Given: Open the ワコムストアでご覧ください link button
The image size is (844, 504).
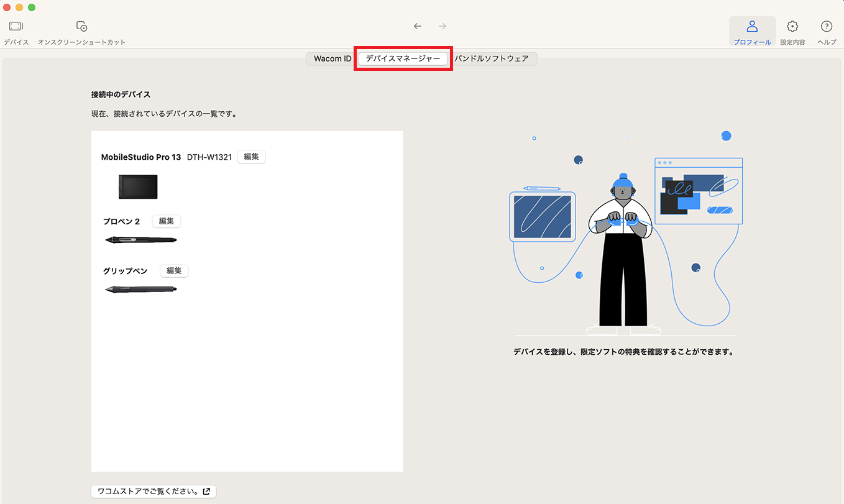Looking at the screenshot, I should coord(154,491).
